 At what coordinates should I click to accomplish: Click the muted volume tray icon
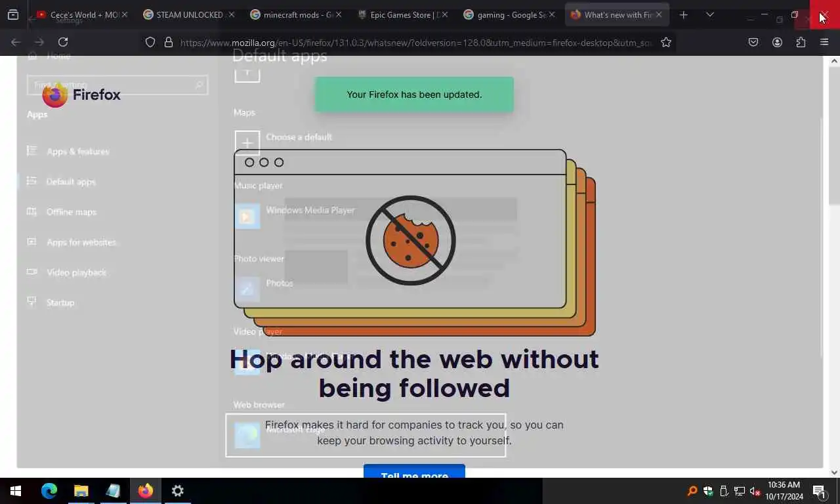(755, 491)
